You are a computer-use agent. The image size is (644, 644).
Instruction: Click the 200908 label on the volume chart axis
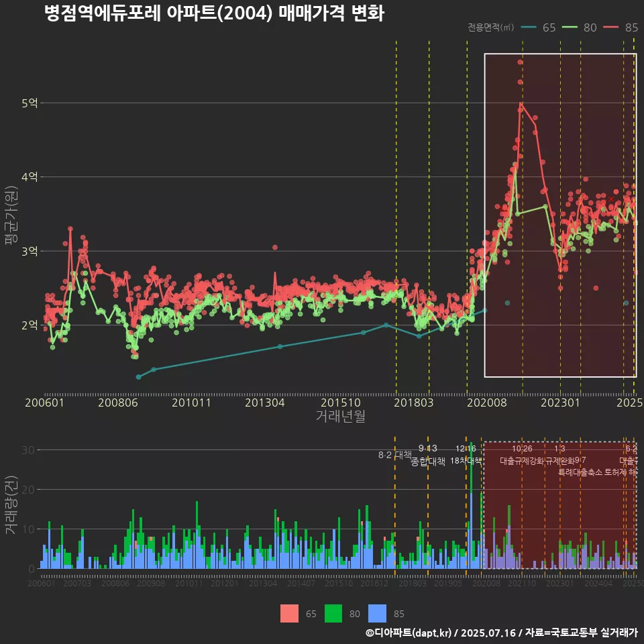pyautogui.click(x=151, y=583)
